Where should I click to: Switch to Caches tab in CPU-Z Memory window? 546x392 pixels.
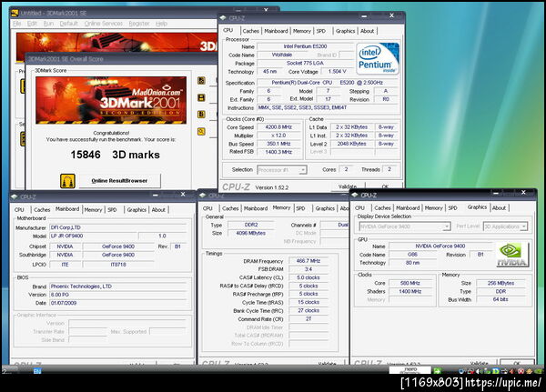(x=230, y=208)
